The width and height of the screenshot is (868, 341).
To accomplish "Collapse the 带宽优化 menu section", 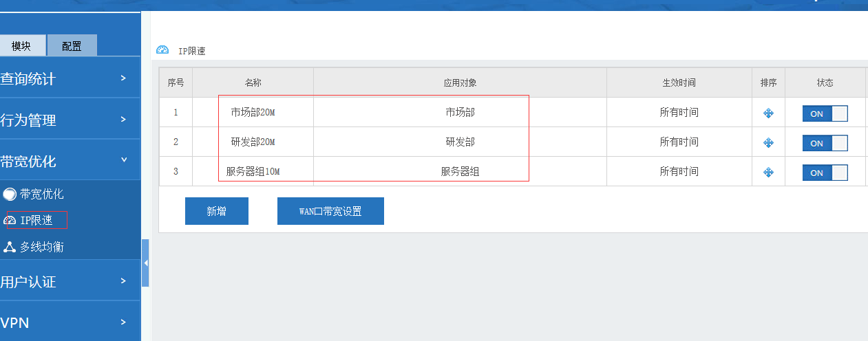I will click(69, 161).
